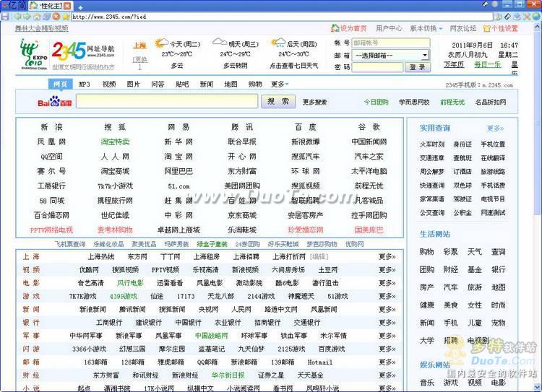This screenshot has width=542, height=392.
Task: Go back with the green left arrow
Action: pyautogui.click(x=17, y=17)
